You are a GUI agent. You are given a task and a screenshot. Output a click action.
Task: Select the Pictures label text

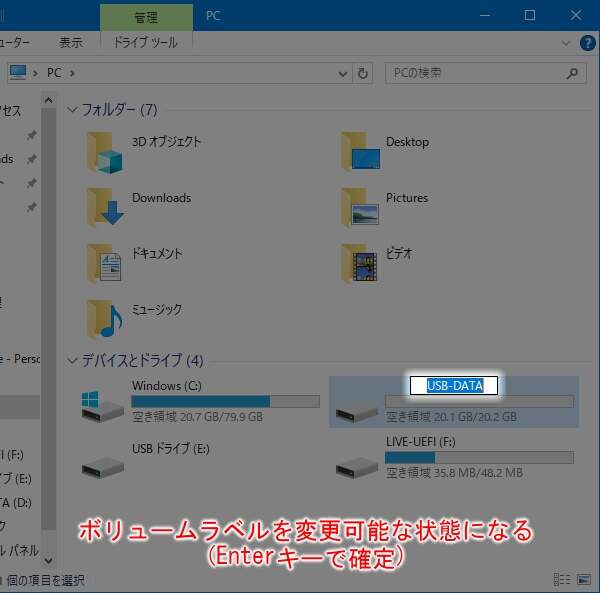tap(407, 198)
